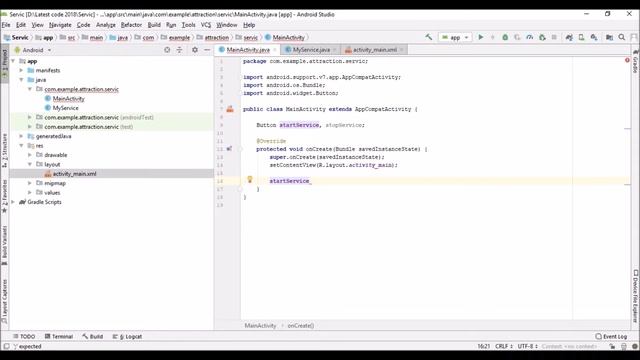Collapse the res folder node

point(21,145)
